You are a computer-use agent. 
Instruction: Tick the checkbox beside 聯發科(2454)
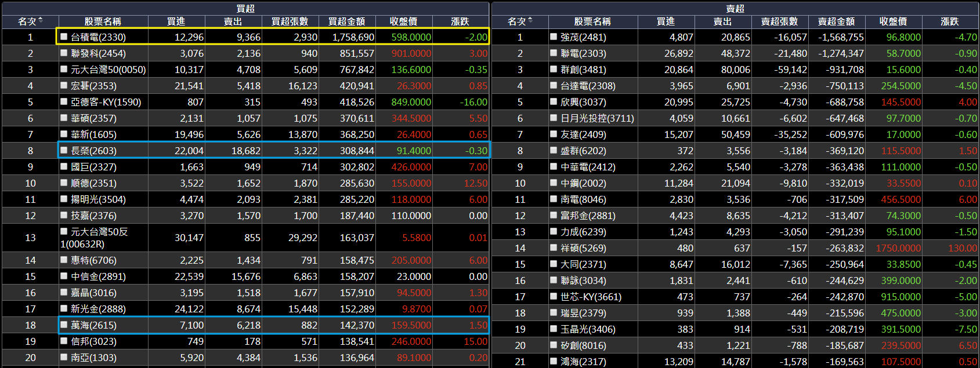(64, 53)
